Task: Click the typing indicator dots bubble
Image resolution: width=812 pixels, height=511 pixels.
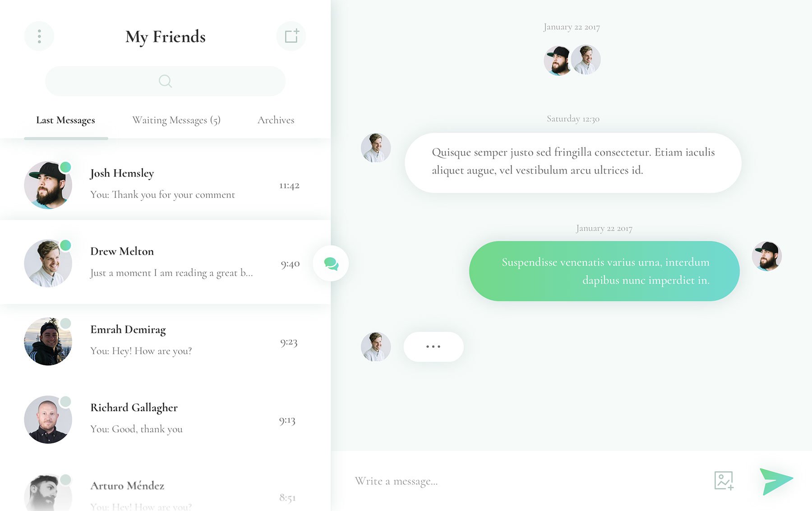Action: click(x=433, y=346)
